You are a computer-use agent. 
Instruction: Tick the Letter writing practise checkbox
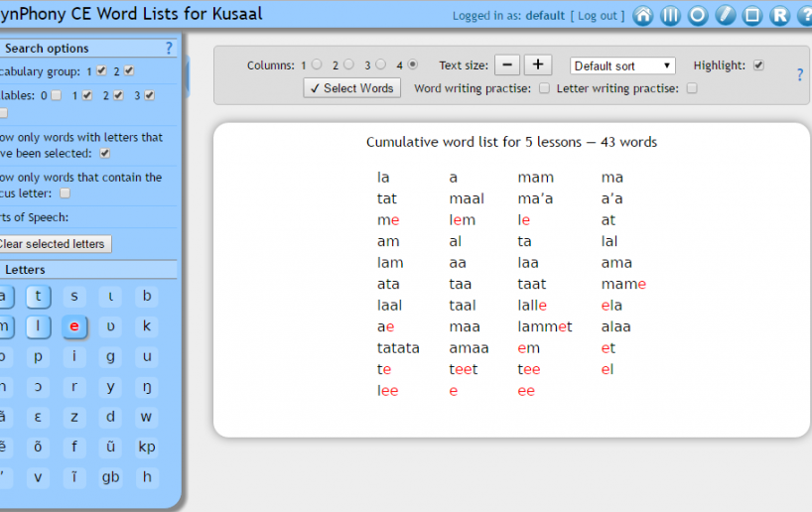coord(692,88)
